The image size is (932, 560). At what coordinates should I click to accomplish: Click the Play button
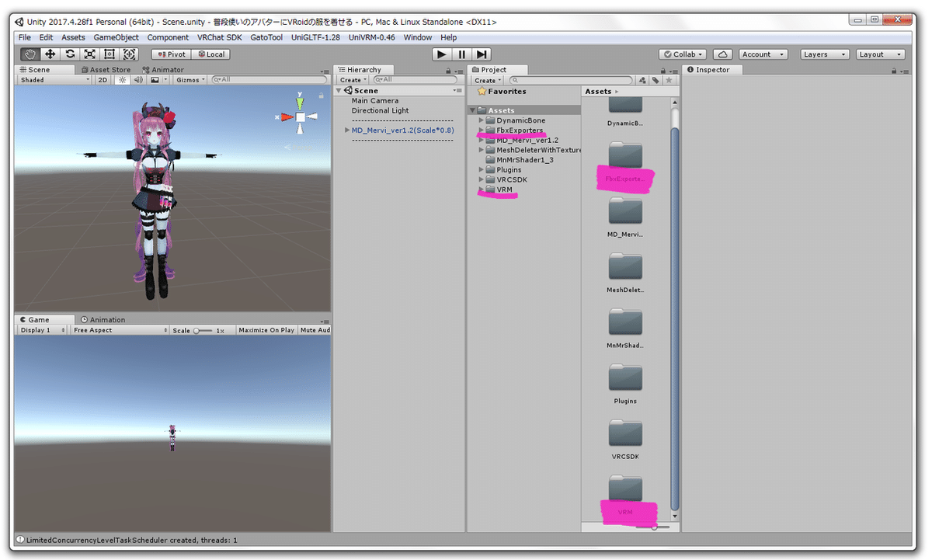point(442,54)
